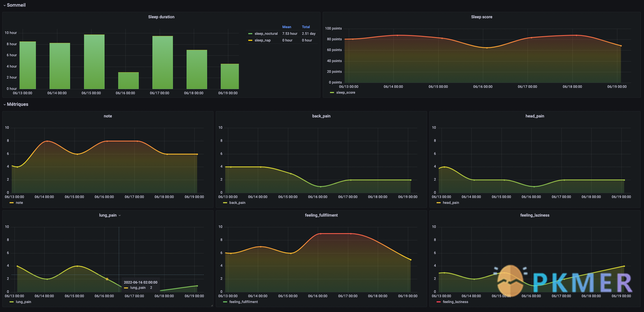
Task: Click the feeling_fullfilment peak point at 06/16
Action: click(x=321, y=234)
